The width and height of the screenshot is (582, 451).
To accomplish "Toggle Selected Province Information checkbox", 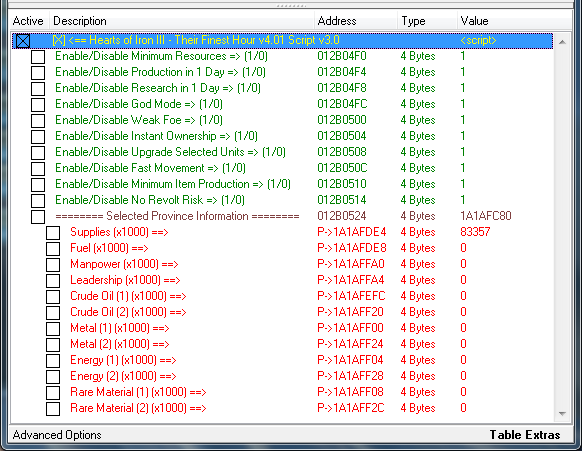I will tap(38, 217).
